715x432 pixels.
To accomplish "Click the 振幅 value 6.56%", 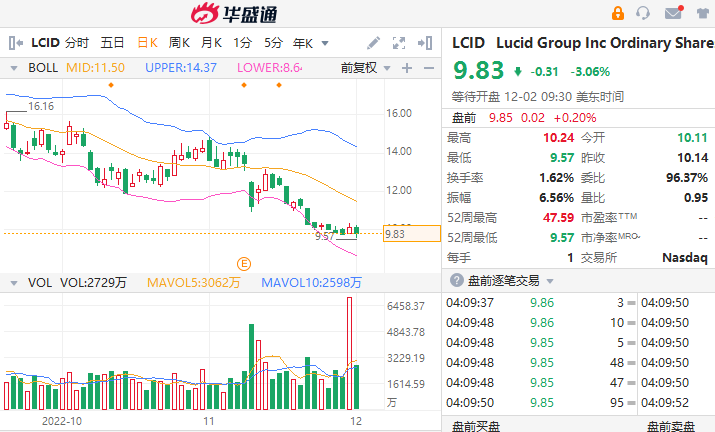I will pyautogui.click(x=556, y=198).
